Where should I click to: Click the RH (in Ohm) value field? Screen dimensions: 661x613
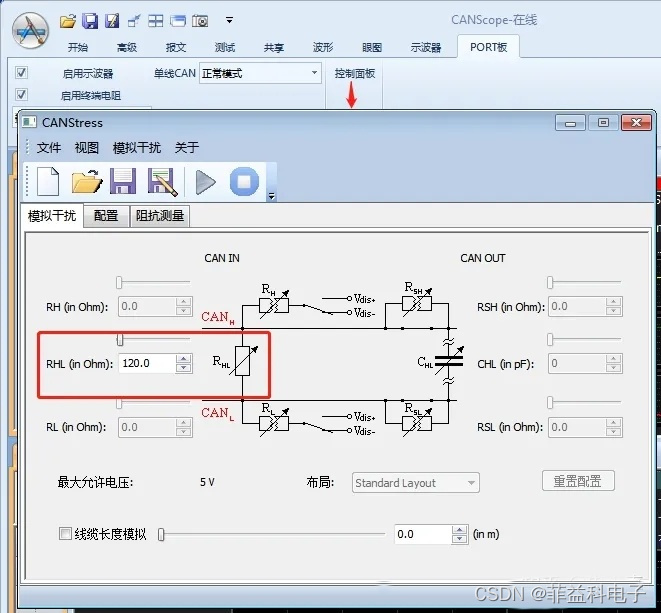click(147, 306)
